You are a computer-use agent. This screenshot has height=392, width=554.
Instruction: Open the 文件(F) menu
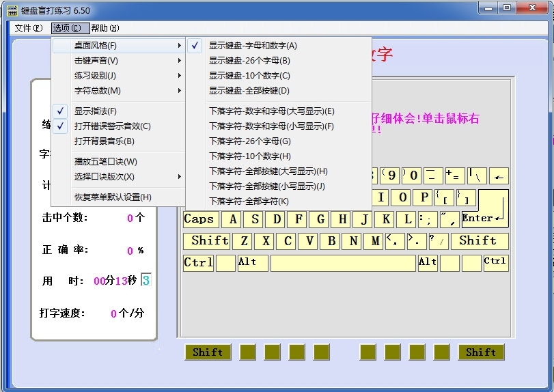(28, 28)
